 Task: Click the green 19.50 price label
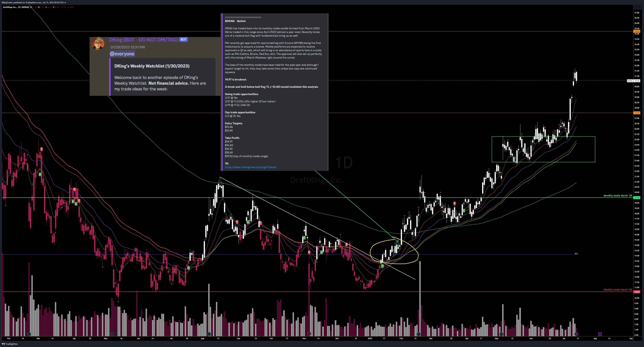[637, 198]
